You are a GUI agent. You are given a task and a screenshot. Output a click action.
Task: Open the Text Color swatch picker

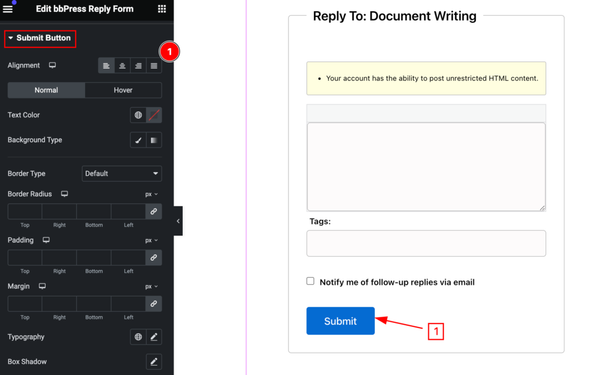pos(154,115)
